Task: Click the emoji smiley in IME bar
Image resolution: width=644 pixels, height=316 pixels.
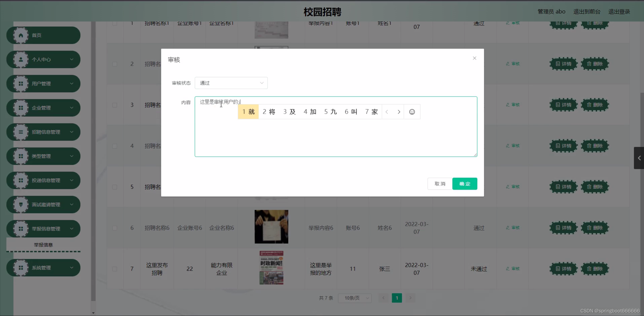Action: (x=412, y=112)
